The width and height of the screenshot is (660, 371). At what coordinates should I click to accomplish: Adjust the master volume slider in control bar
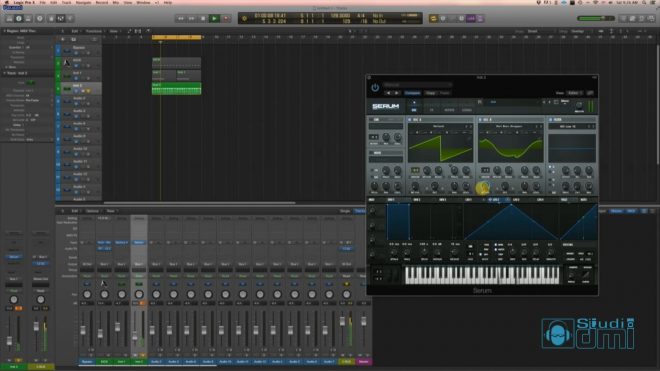point(596,19)
